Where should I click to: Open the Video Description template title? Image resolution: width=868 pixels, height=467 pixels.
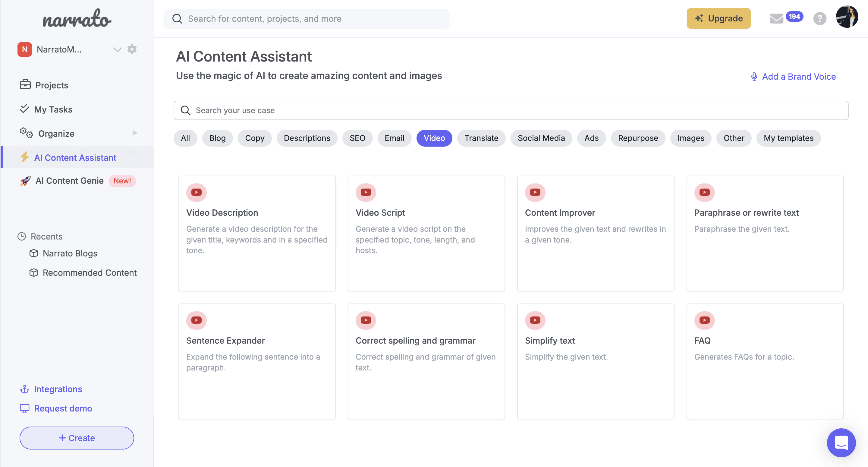click(222, 212)
